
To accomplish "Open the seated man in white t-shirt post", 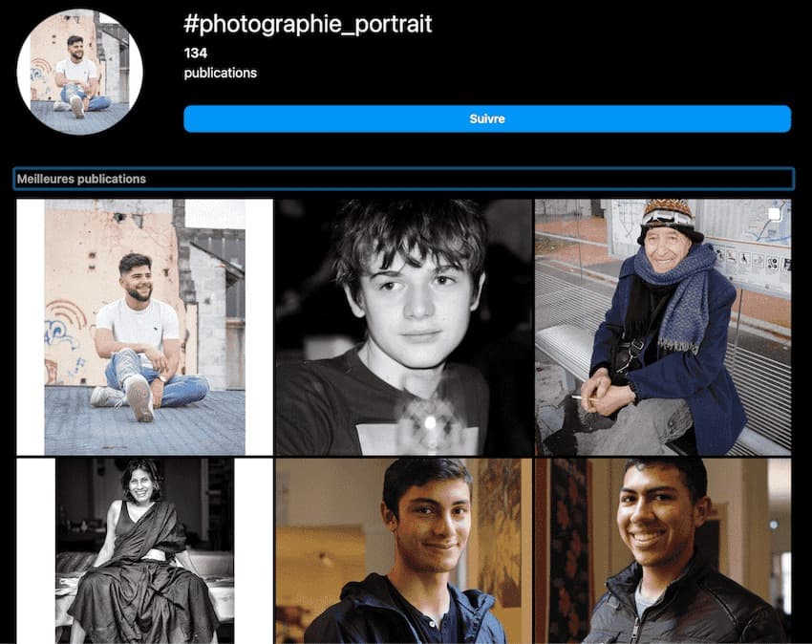I will [x=144, y=327].
